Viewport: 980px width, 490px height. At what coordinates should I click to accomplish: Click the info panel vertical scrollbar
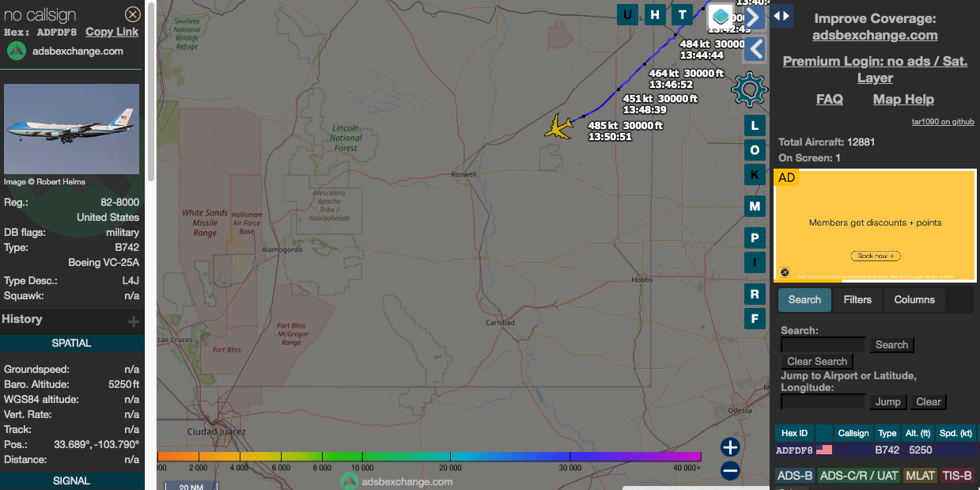point(151,91)
